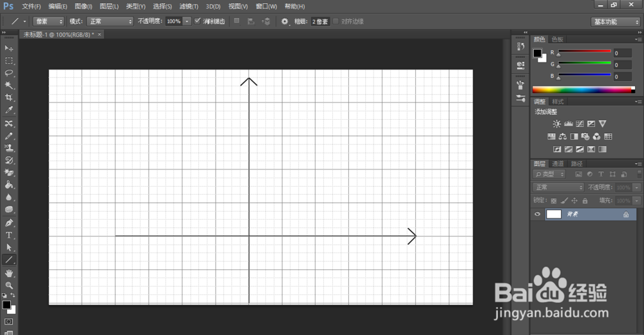Select the Paint Bucket tool

(x=8, y=185)
